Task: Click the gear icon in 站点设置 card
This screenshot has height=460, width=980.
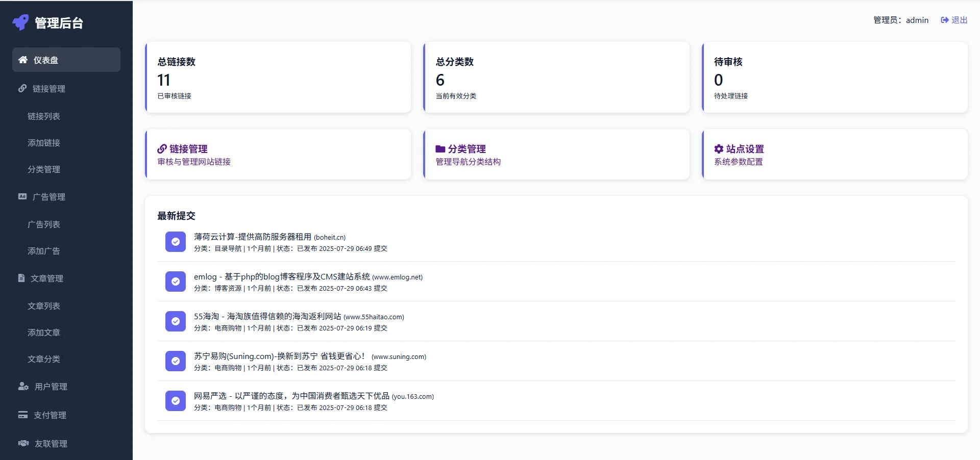Action: 719,149
